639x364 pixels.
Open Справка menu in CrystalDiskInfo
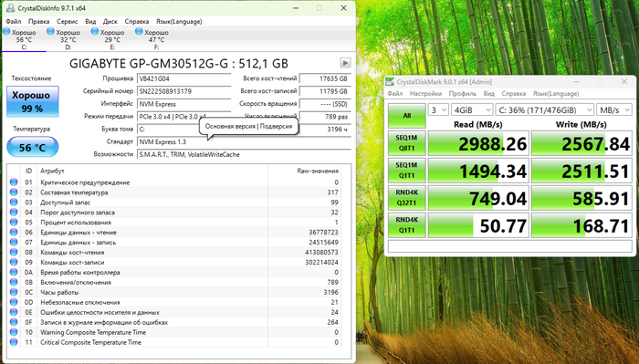(x=137, y=21)
